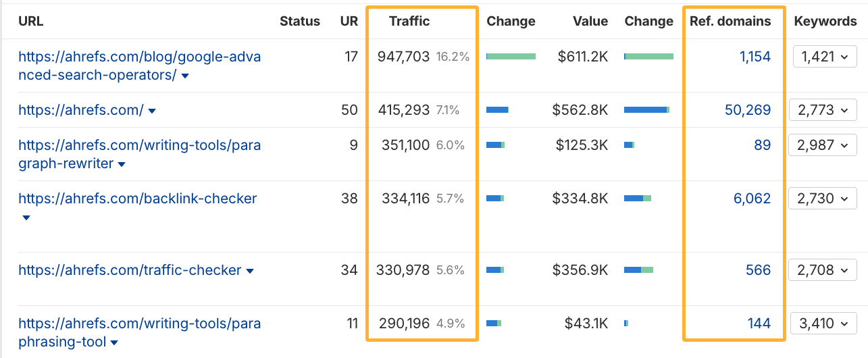Sort by the Traffic column header
Viewport: 868px width, 358px height.
[409, 21]
